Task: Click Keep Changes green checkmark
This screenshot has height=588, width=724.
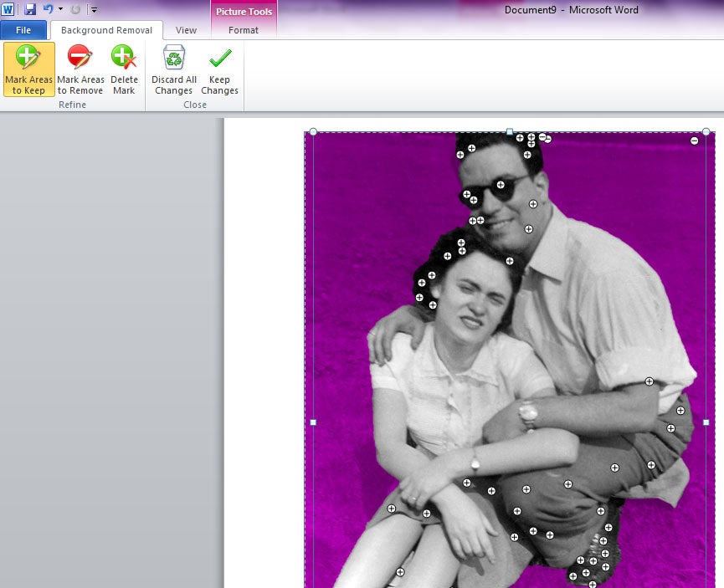Action: (220, 59)
